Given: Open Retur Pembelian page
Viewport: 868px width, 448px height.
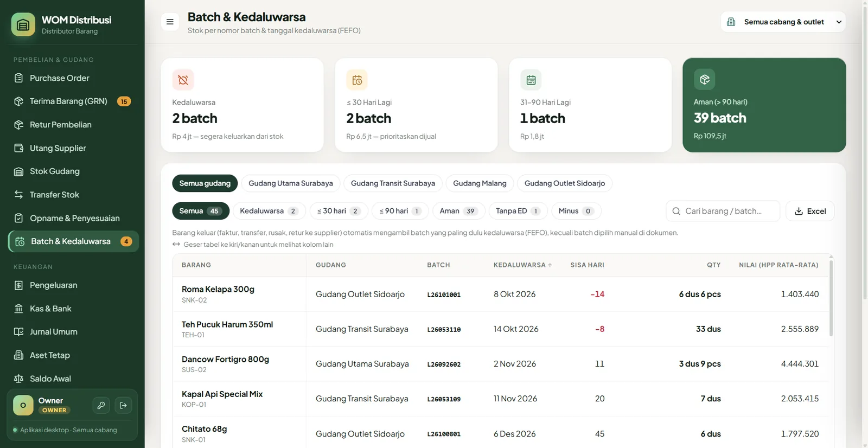Looking at the screenshot, I should coord(73,125).
